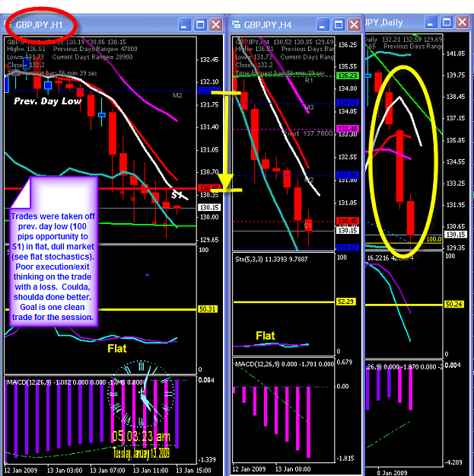Click the 133.25 price scale value in Daily

point(456,183)
